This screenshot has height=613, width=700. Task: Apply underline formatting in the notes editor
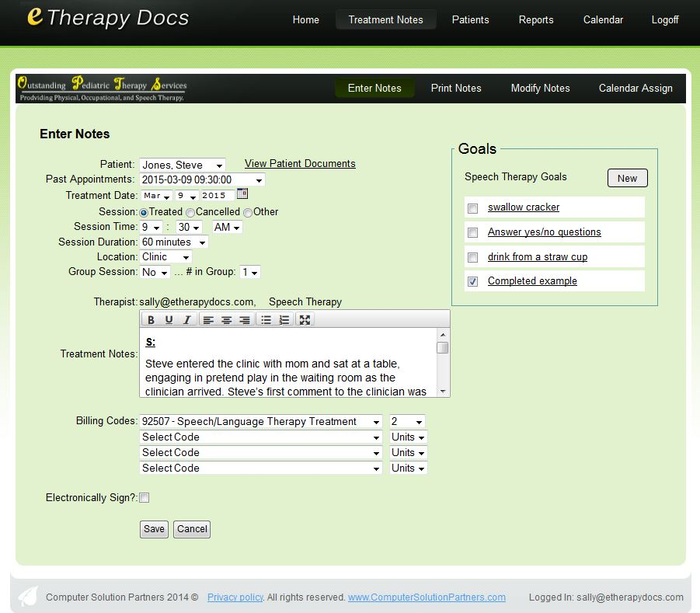pos(169,320)
